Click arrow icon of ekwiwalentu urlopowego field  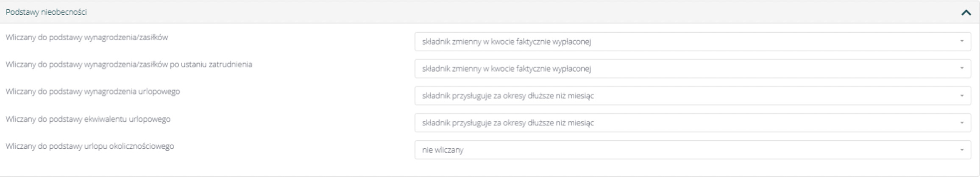point(962,123)
